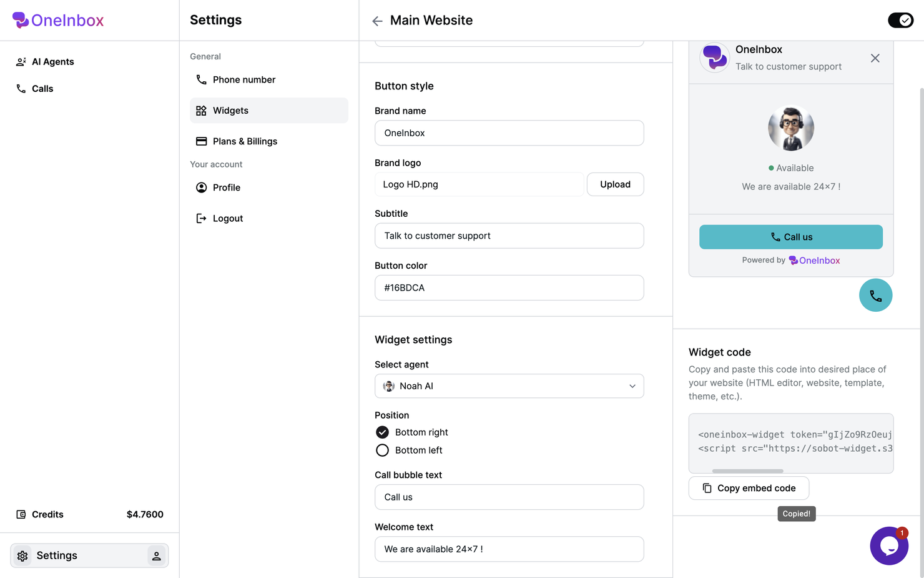Click the Logo HD.png file field
The height and width of the screenshot is (578, 924).
coord(479,184)
